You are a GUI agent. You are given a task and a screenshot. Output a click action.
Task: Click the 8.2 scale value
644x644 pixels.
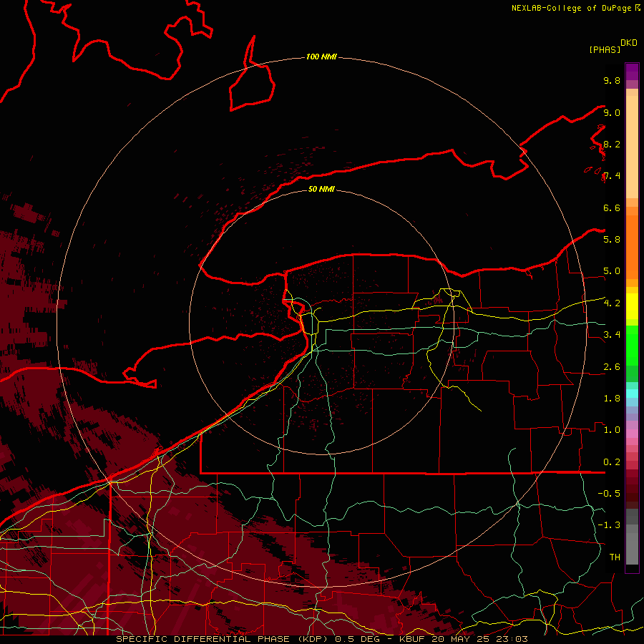tap(612, 144)
